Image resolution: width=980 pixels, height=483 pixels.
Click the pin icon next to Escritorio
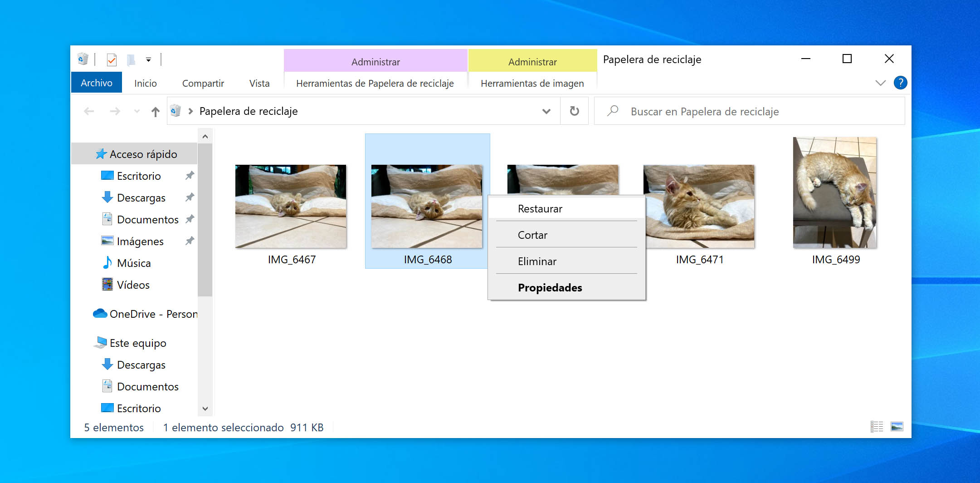(x=190, y=175)
